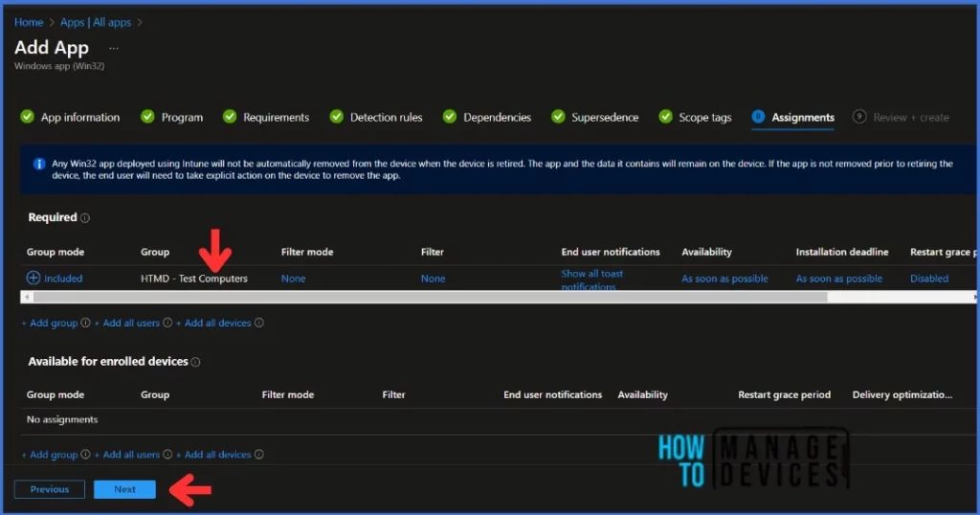
Task: Click Add all devices under Required
Action: click(213, 324)
